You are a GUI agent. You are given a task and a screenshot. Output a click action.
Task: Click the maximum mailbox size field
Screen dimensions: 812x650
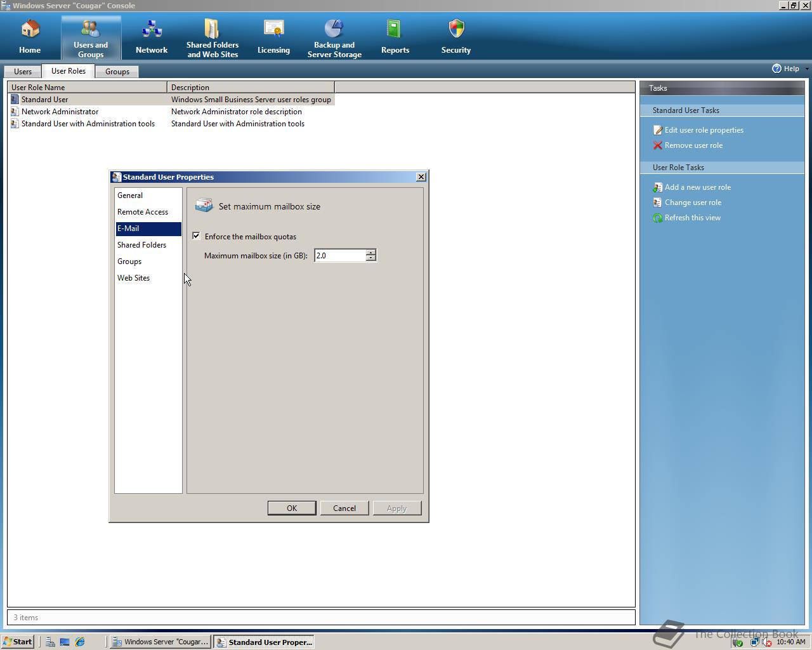pyautogui.click(x=340, y=255)
